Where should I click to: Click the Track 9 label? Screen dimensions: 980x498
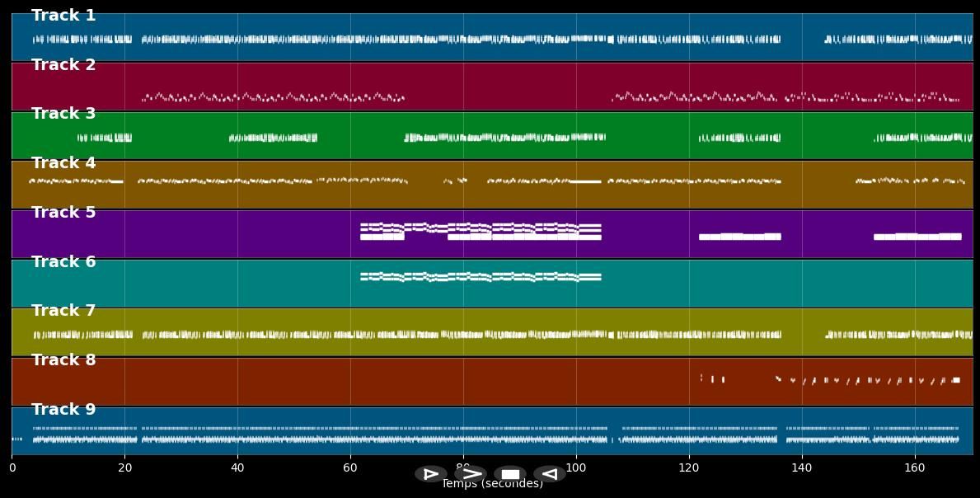[63, 410]
